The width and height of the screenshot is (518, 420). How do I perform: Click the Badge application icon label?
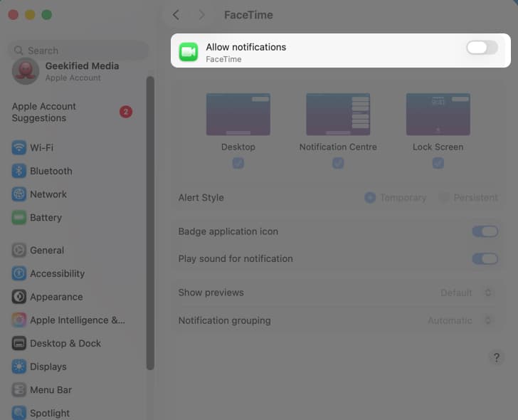pos(228,231)
